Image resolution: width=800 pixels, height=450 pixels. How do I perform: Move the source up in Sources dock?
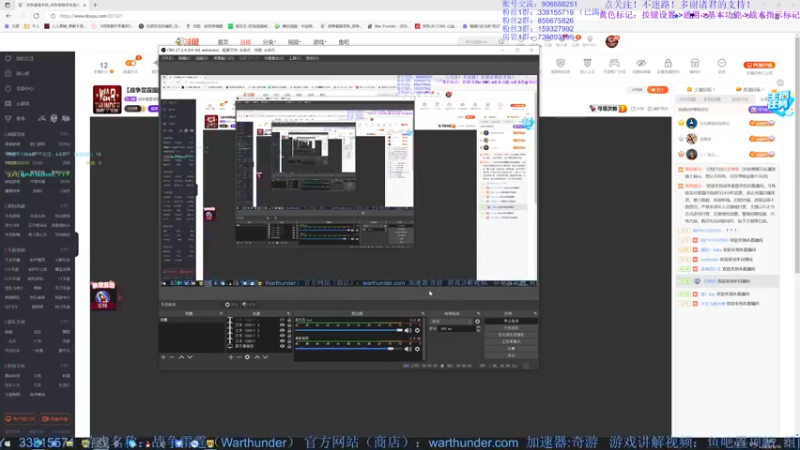click(x=257, y=357)
